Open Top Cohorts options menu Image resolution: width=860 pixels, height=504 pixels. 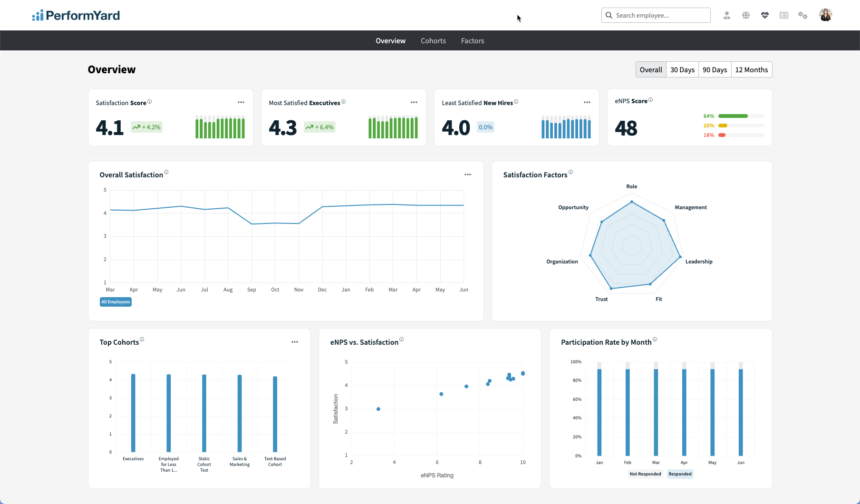(x=295, y=342)
